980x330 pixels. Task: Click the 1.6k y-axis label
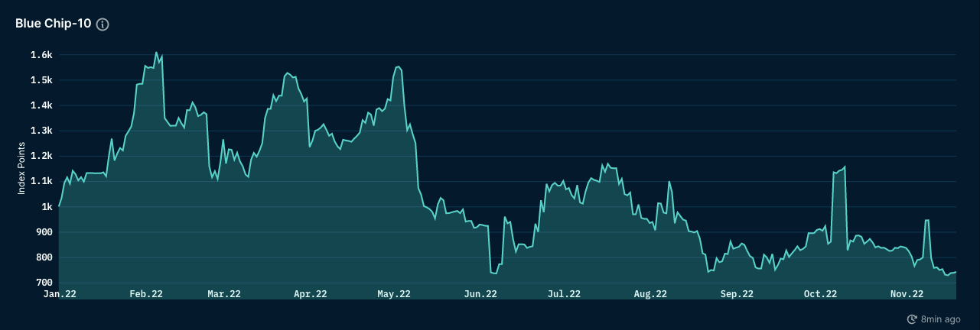point(41,55)
